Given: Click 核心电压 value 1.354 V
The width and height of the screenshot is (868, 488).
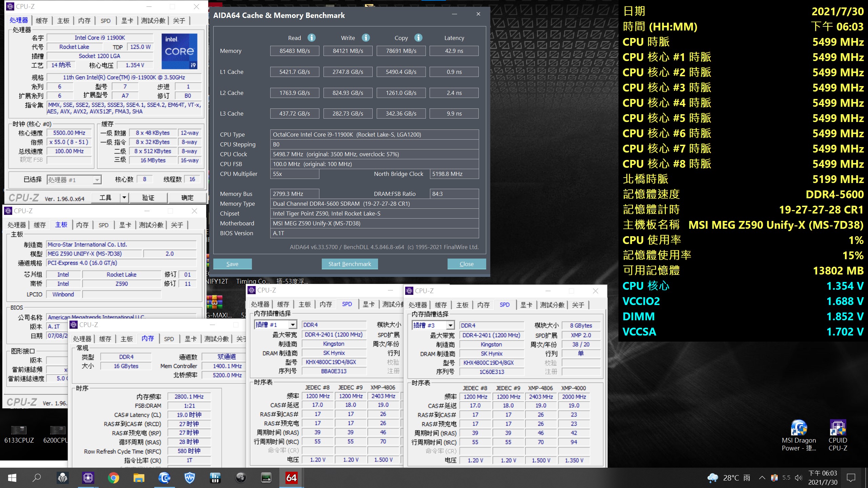Looking at the screenshot, I should [x=135, y=65].
